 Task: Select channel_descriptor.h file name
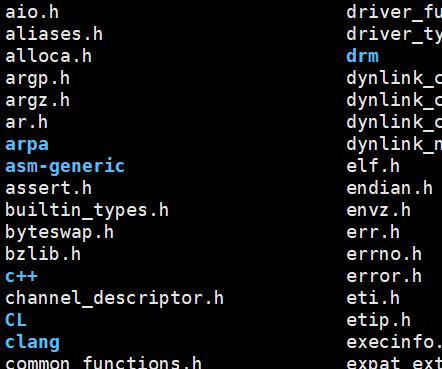tap(114, 299)
